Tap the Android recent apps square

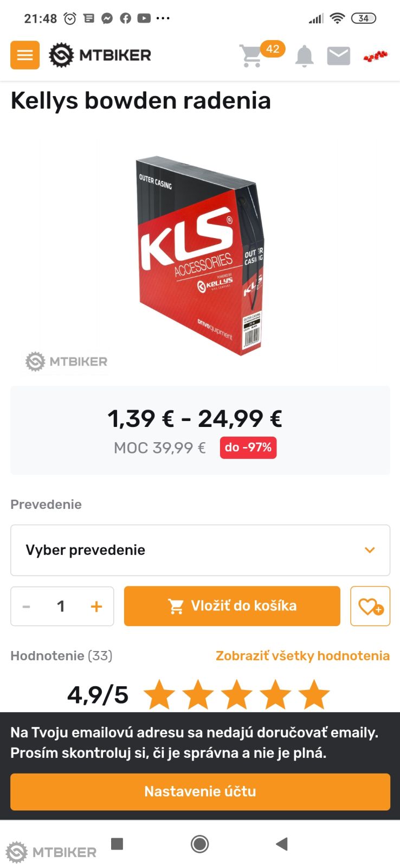[117, 843]
